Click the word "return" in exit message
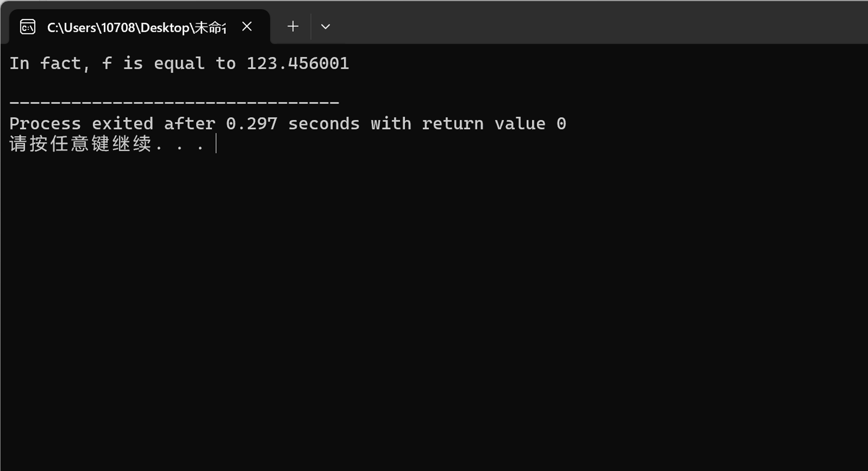The image size is (868, 471). tap(453, 124)
